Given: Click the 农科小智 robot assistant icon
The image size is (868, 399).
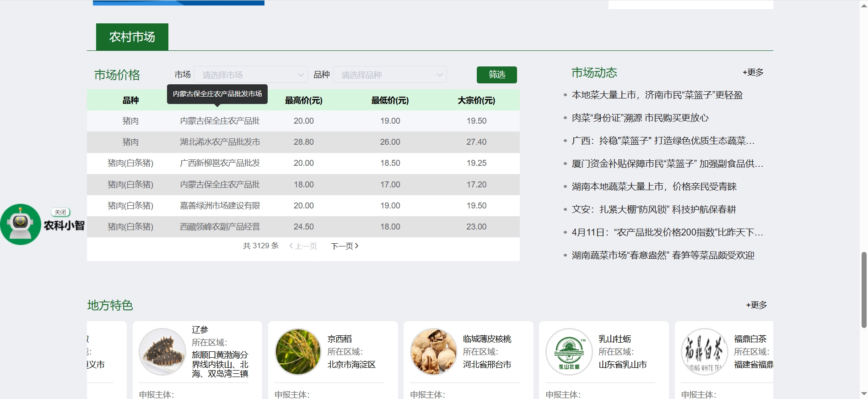Looking at the screenshot, I should click(x=21, y=224).
